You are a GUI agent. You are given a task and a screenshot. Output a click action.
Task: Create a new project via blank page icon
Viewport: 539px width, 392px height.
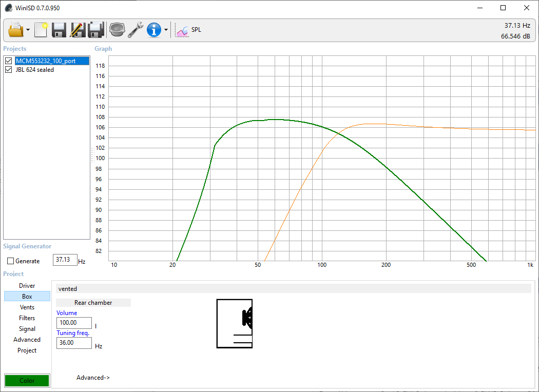(41, 30)
